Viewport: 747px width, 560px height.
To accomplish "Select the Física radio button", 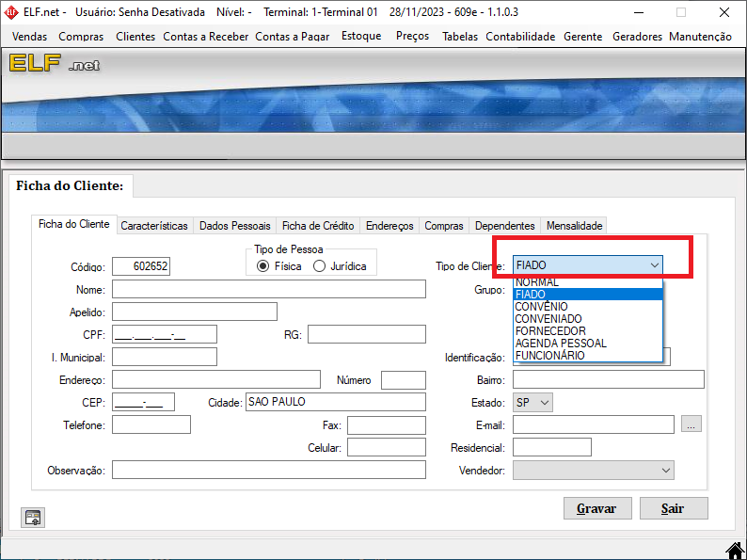I will [x=262, y=266].
